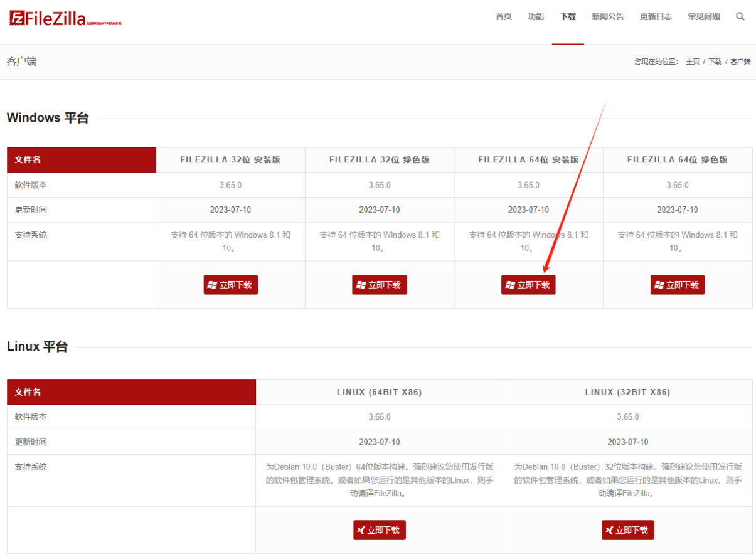Click 支持系统 label in Windows table

pyautogui.click(x=31, y=235)
